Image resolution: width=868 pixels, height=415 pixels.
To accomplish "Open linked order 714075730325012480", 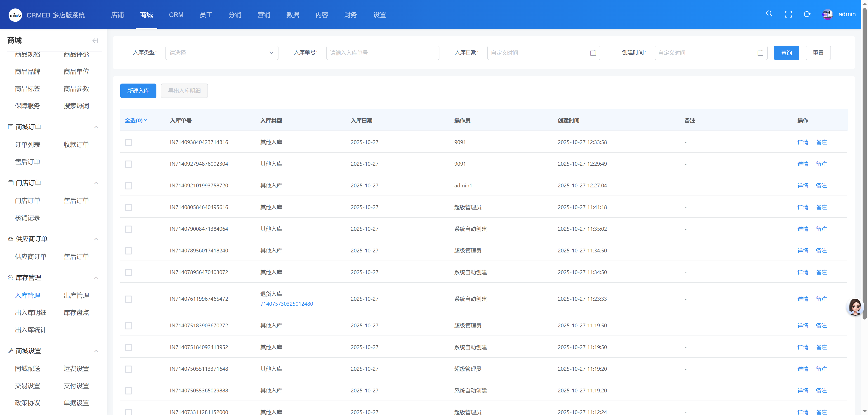I will coord(286,304).
